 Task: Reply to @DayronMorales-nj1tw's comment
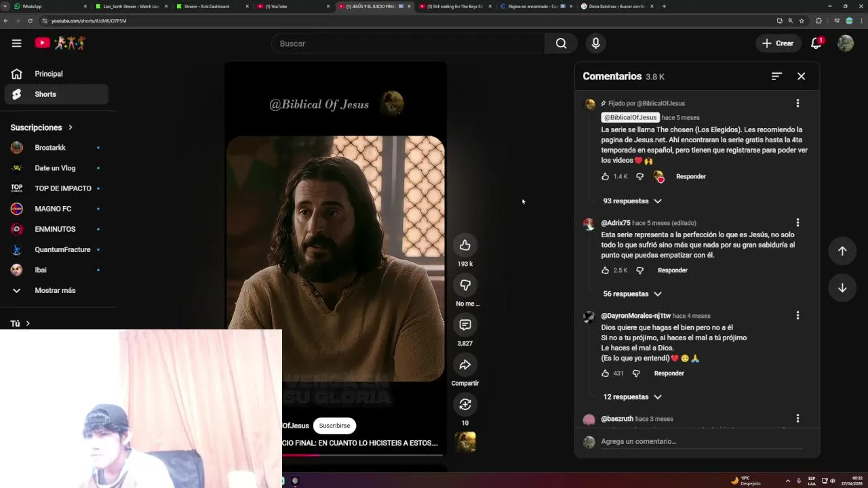pos(669,373)
